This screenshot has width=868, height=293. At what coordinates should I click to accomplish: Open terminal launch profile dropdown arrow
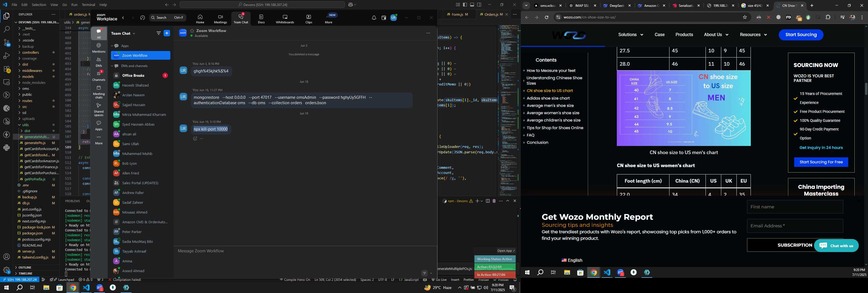click(x=482, y=201)
